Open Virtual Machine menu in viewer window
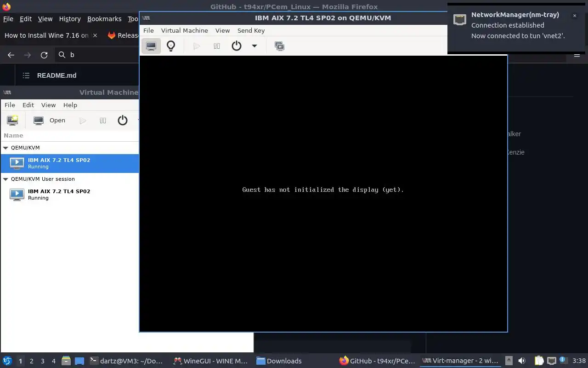The image size is (588, 368). (184, 30)
